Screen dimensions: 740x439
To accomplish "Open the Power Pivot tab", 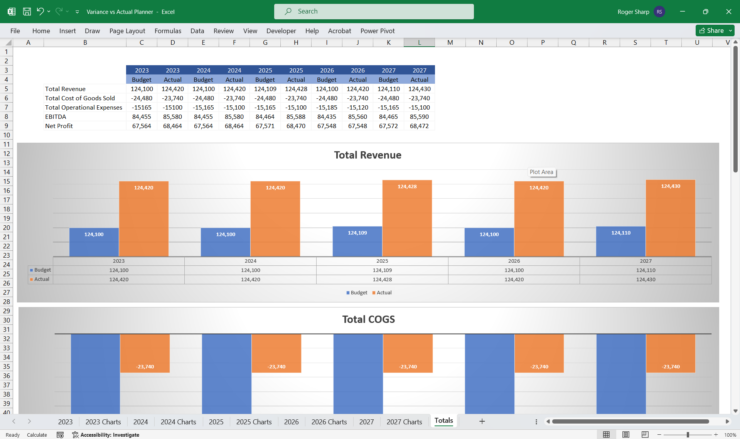I will pos(378,31).
